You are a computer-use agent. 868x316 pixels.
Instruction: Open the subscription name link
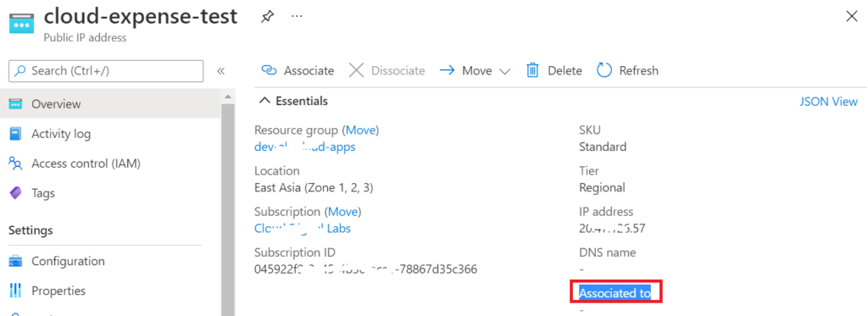303,229
